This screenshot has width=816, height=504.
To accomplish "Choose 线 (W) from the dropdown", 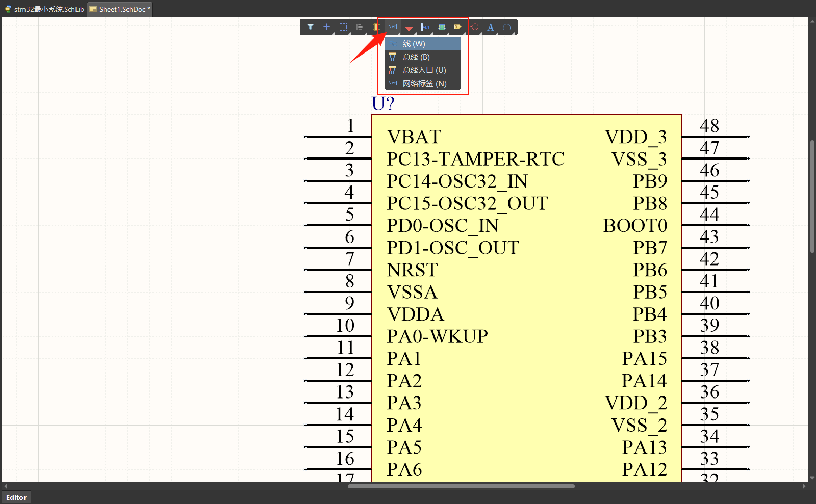I will pyautogui.click(x=423, y=44).
